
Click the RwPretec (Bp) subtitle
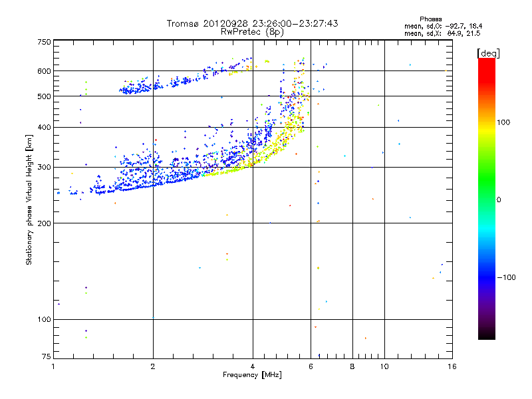click(x=252, y=31)
